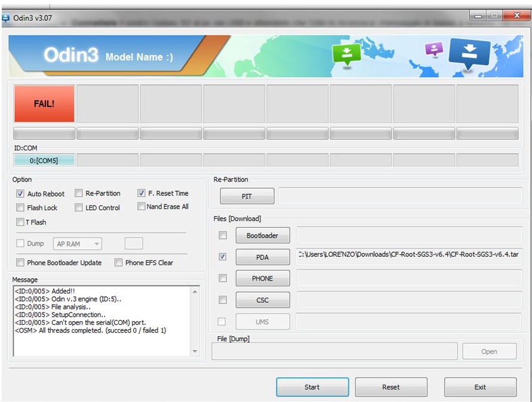Screen dimensions: 532x402
Task: Click the small field beside AP RAM
Action: 134,244
